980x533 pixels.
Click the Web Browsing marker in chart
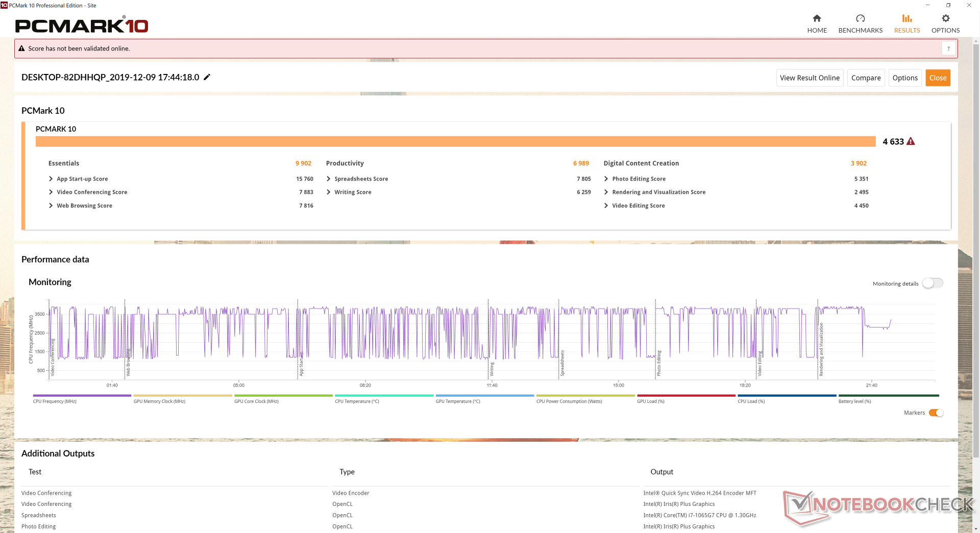click(x=128, y=363)
